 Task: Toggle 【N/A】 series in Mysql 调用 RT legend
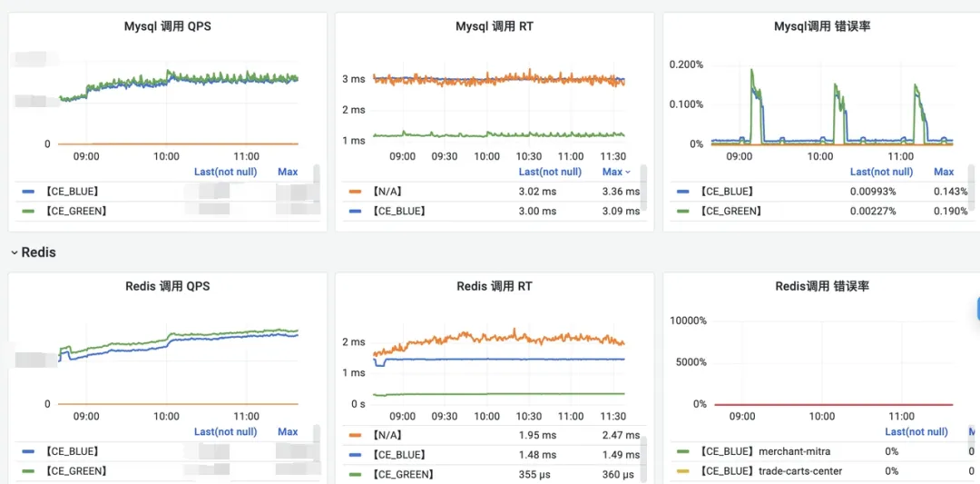(386, 192)
